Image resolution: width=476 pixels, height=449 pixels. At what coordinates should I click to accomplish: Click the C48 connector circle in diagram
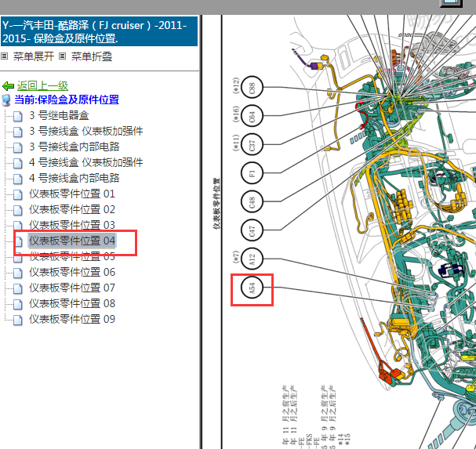(252, 201)
